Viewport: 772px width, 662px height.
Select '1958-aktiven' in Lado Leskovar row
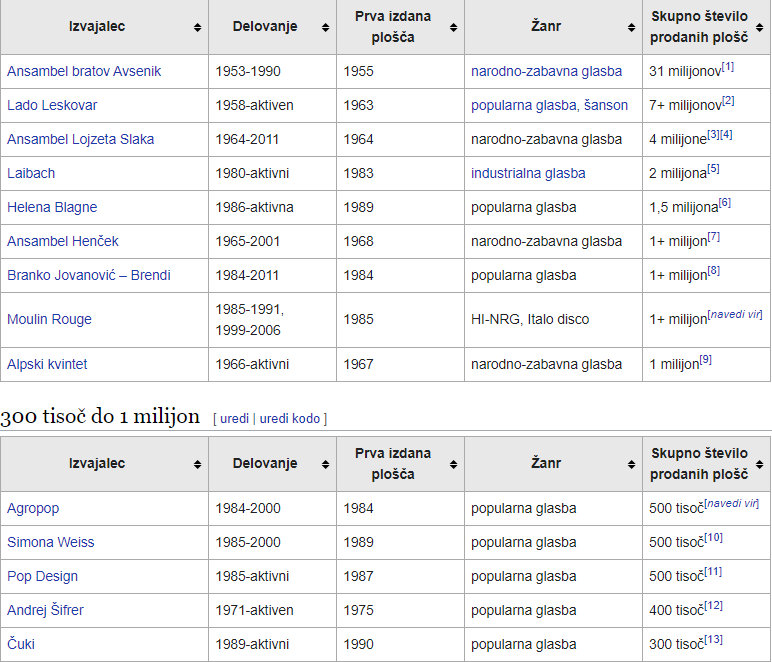point(254,105)
